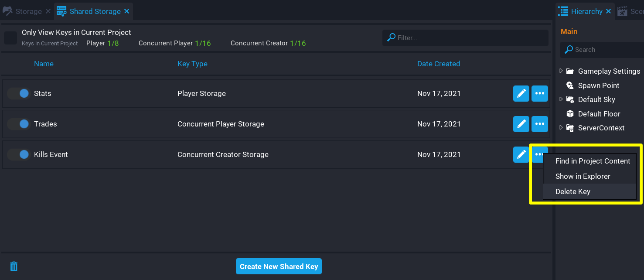Image resolution: width=644 pixels, height=280 pixels.
Task: Sort keys by Date Created column header
Action: point(438,64)
